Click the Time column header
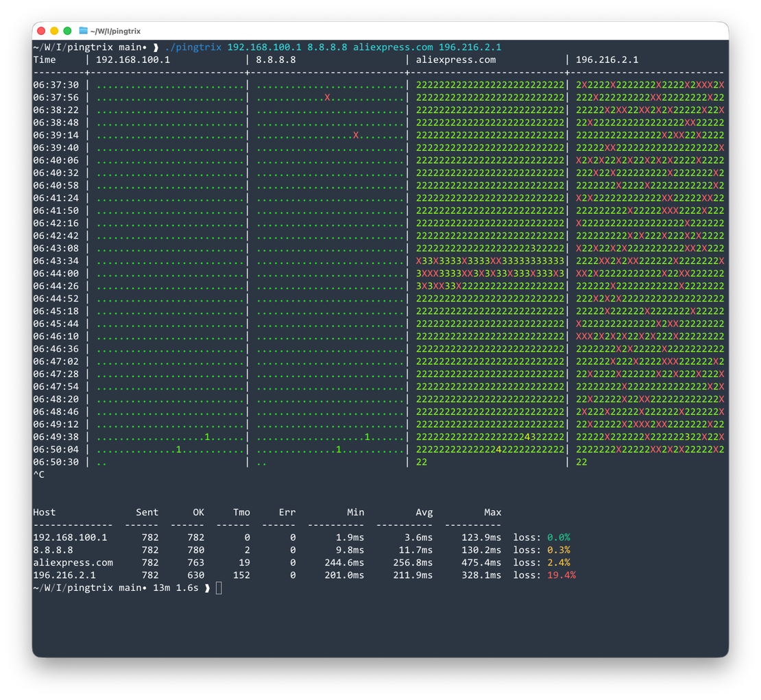 click(45, 60)
